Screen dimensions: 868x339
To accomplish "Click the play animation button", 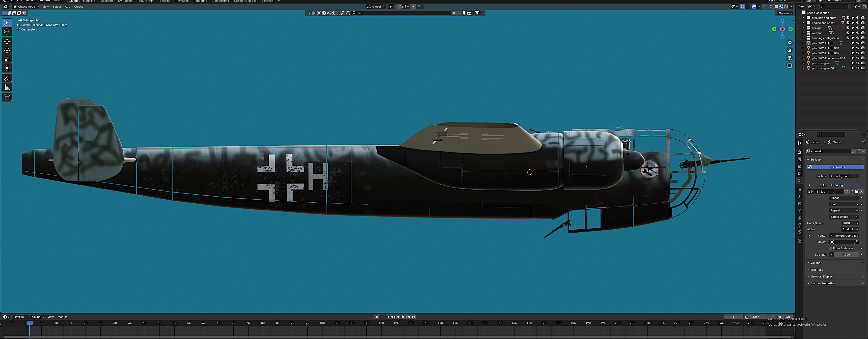I will coord(403,317).
